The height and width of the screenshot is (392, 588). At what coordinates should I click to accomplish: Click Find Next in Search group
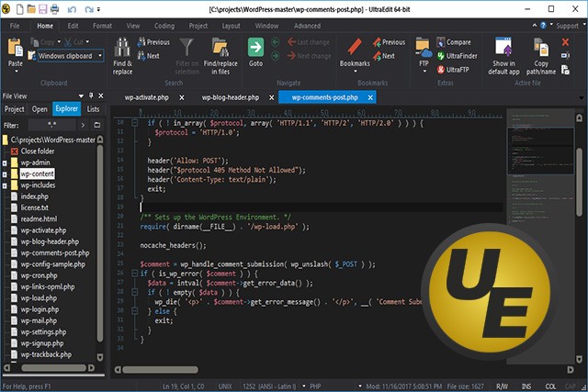pos(149,56)
